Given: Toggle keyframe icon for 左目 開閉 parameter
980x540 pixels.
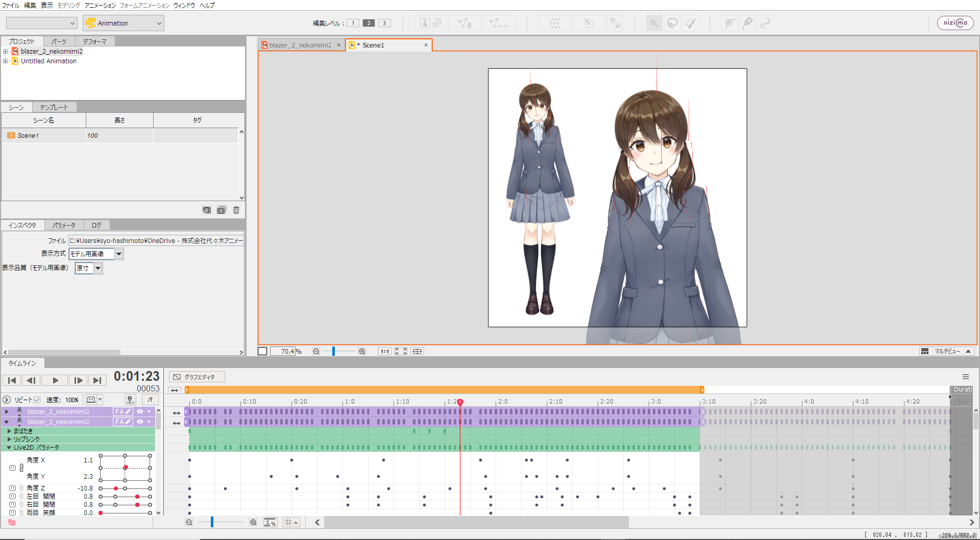Looking at the screenshot, I should tap(12, 497).
